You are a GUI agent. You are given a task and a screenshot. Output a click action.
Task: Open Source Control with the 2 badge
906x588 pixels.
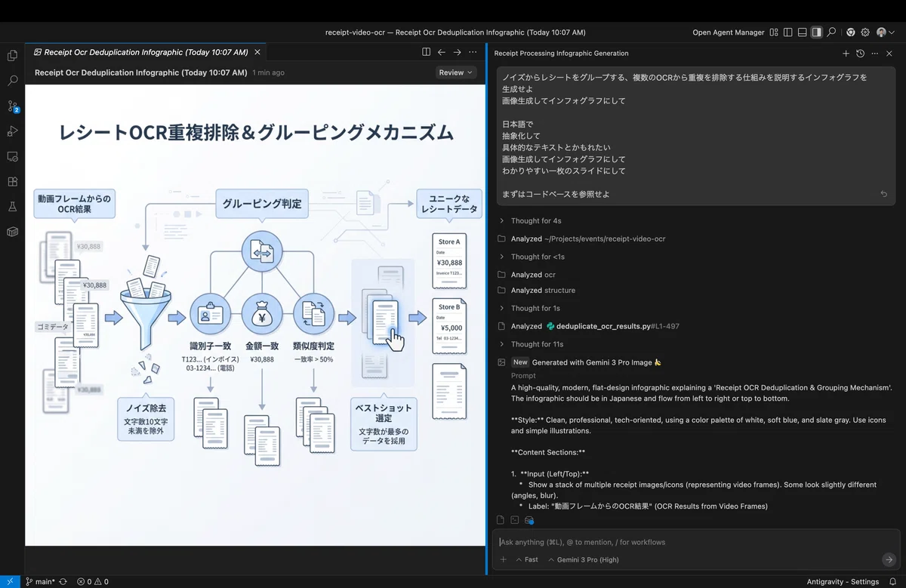pyautogui.click(x=12, y=106)
